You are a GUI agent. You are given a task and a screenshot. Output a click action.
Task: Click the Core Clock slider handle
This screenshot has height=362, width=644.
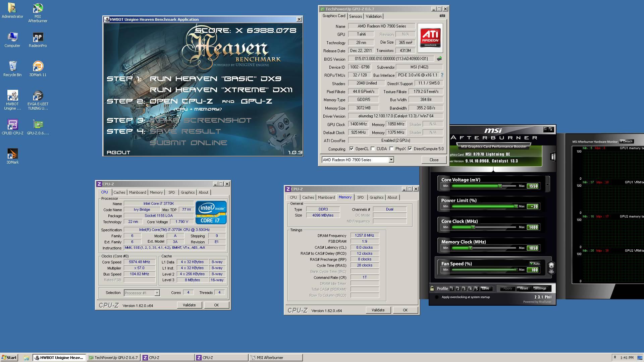pyautogui.click(x=473, y=227)
